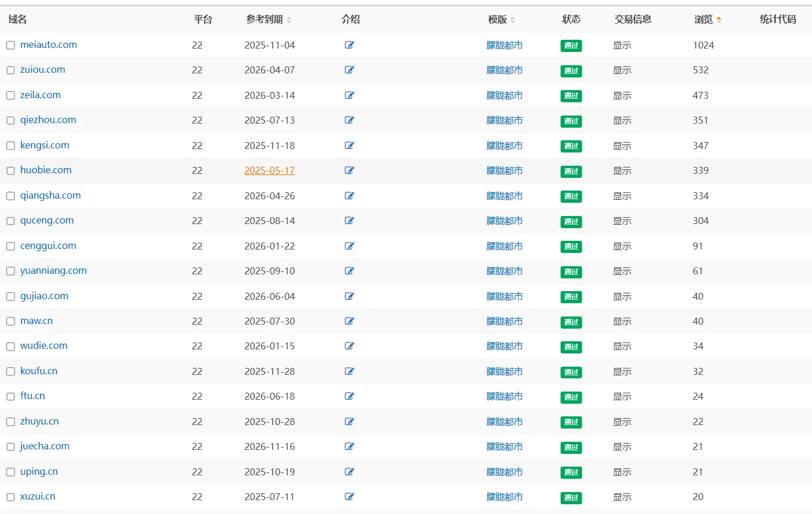Click the edit icon in zuiou.com row

(349, 70)
